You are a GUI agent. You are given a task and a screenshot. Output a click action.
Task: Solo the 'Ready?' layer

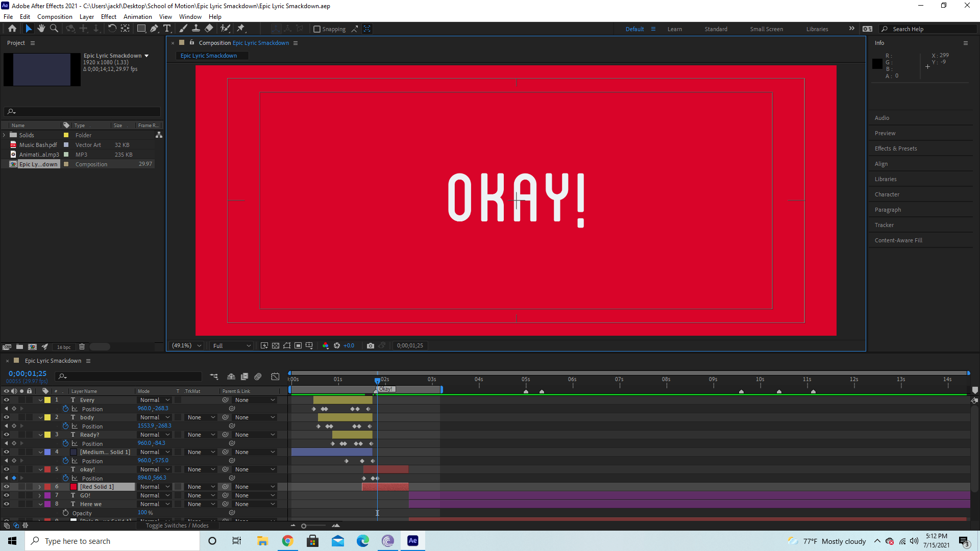pos(21,435)
